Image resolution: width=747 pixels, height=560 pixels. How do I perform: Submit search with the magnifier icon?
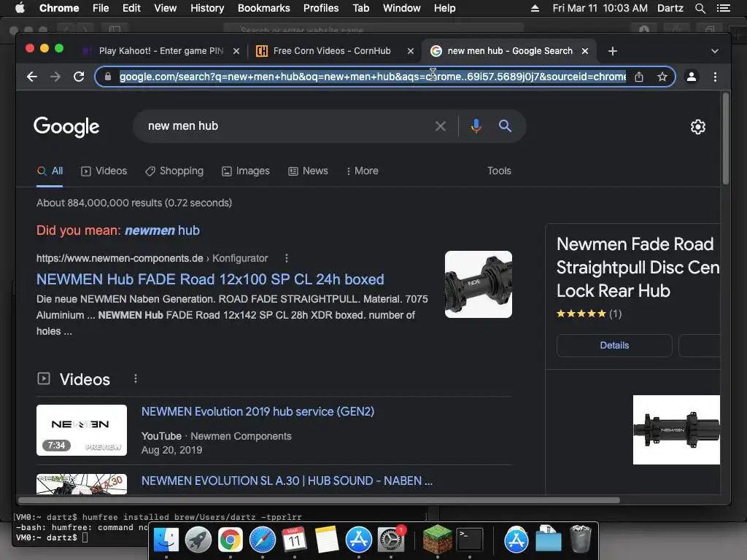tap(505, 126)
